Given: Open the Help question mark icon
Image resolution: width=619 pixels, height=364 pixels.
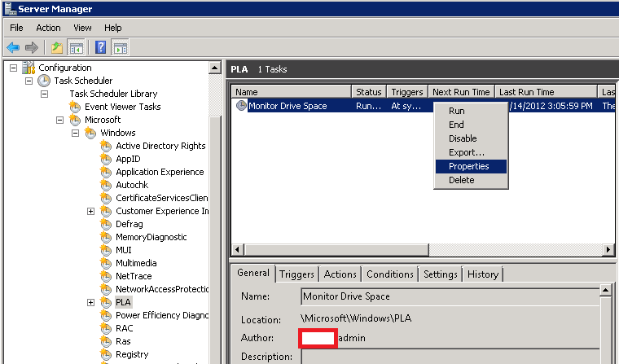Looking at the screenshot, I should click(101, 48).
